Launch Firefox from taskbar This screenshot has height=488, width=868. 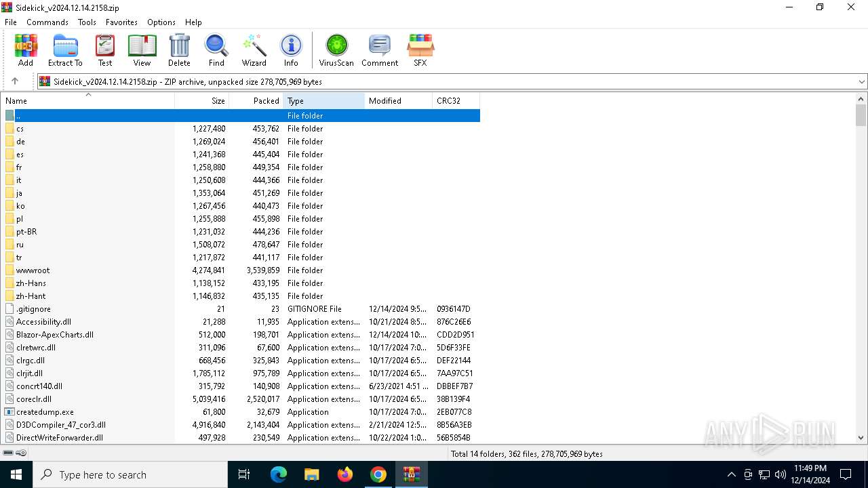[345, 474]
